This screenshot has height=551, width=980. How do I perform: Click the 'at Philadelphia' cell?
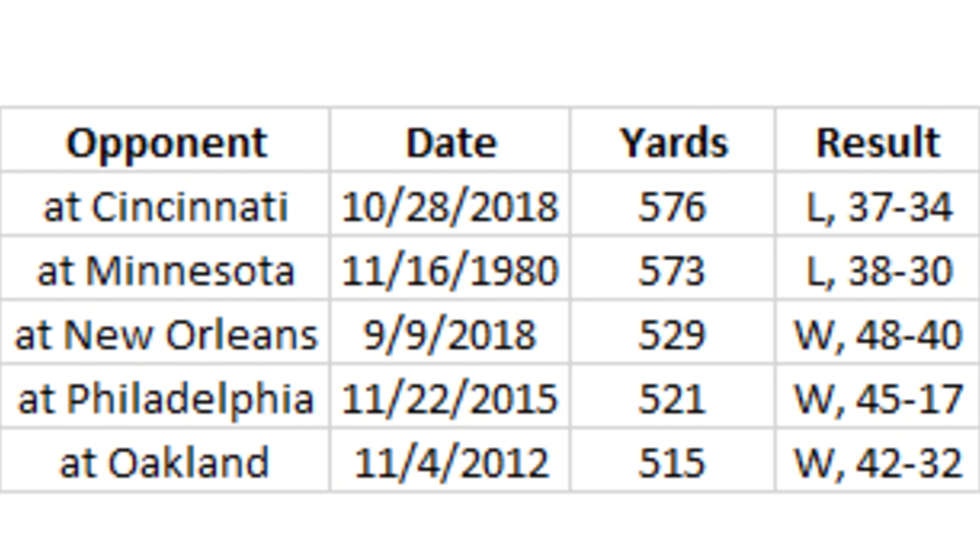165,396
